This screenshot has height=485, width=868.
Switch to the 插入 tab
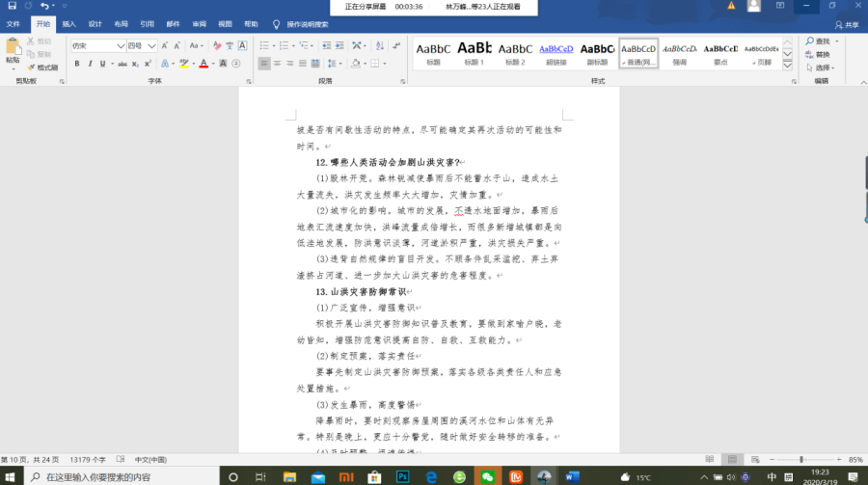coord(69,23)
